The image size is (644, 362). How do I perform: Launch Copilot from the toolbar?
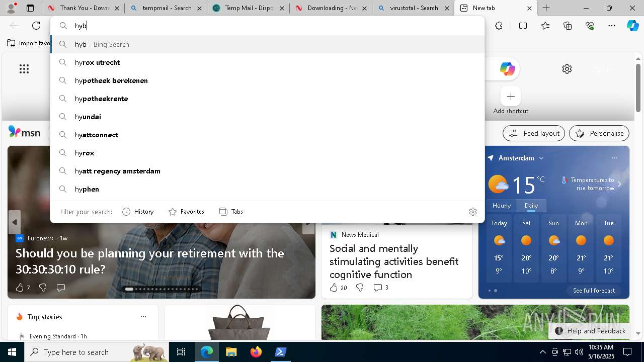pyautogui.click(x=632, y=26)
